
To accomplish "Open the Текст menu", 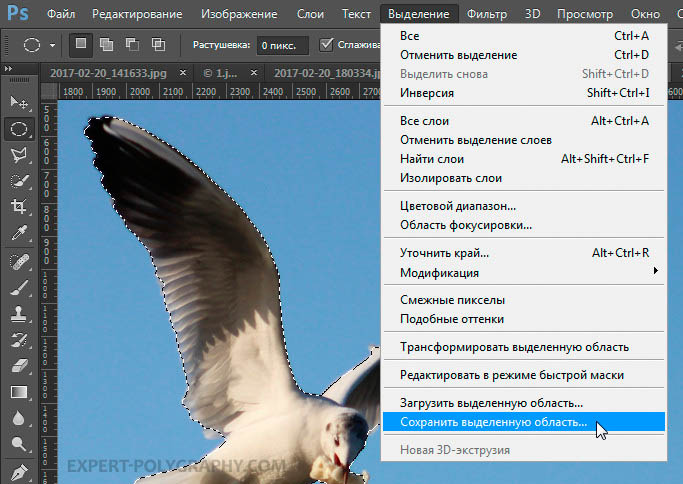I will pyautogui.click(x=356, y=14).
